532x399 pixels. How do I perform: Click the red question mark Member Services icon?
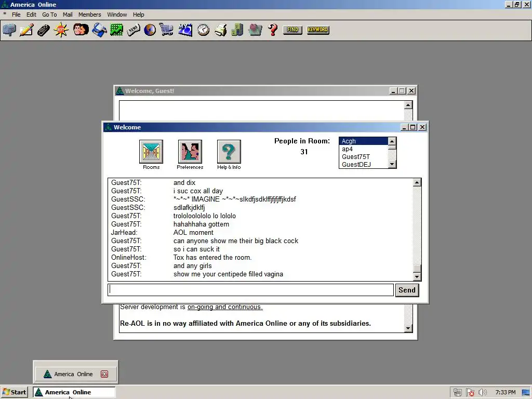pos(273,30)
